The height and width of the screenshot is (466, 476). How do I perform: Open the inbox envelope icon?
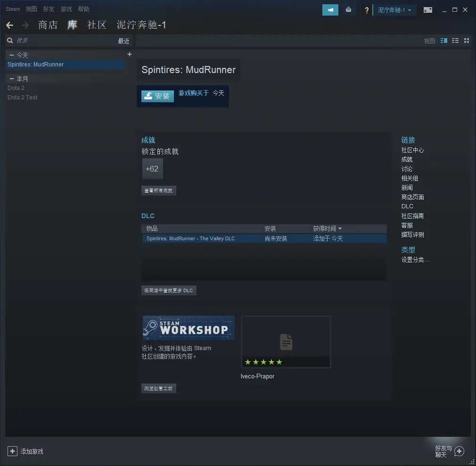coord(348,10)
